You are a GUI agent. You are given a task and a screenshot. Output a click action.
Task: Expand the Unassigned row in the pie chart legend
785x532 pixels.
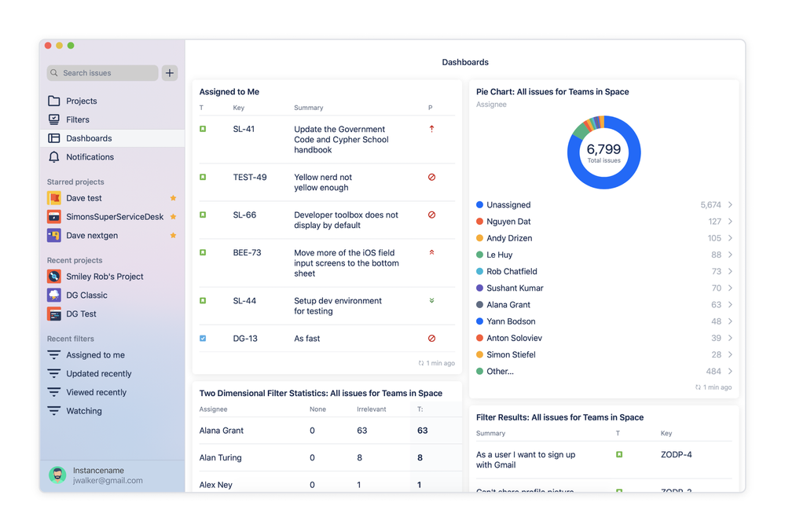(732, 204)
